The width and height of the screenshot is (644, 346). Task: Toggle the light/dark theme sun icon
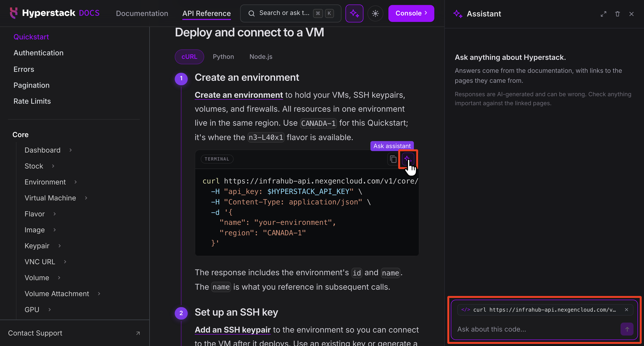click(x=375, y=13)
